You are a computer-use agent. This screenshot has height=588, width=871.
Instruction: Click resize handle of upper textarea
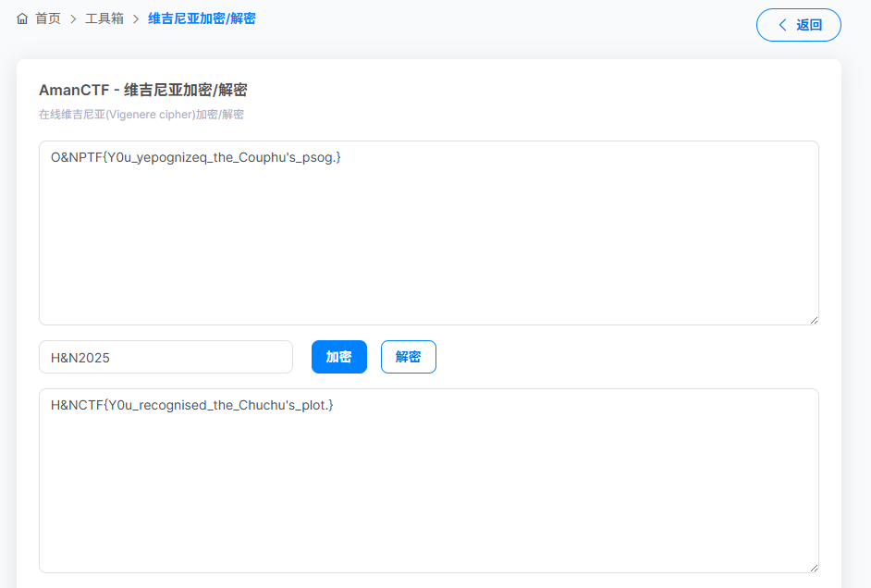pyautogui.click(x=814, y=320)
